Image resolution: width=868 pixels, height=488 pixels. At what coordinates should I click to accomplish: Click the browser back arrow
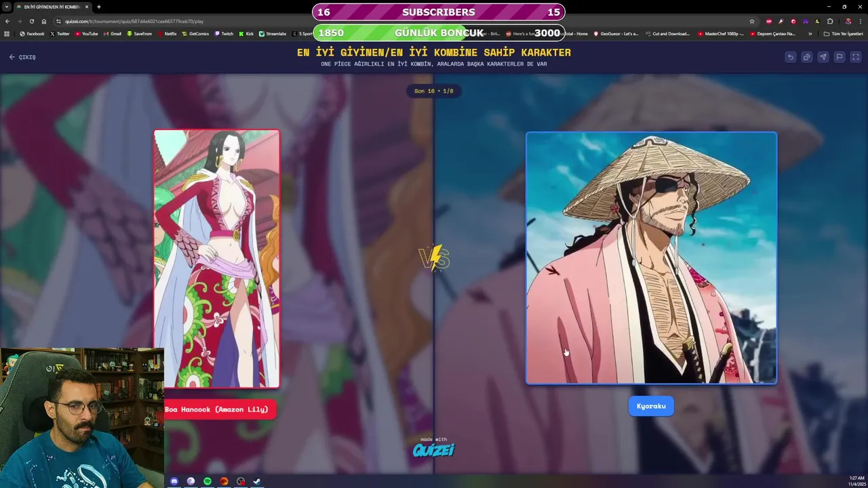click(x=7, y=21)
